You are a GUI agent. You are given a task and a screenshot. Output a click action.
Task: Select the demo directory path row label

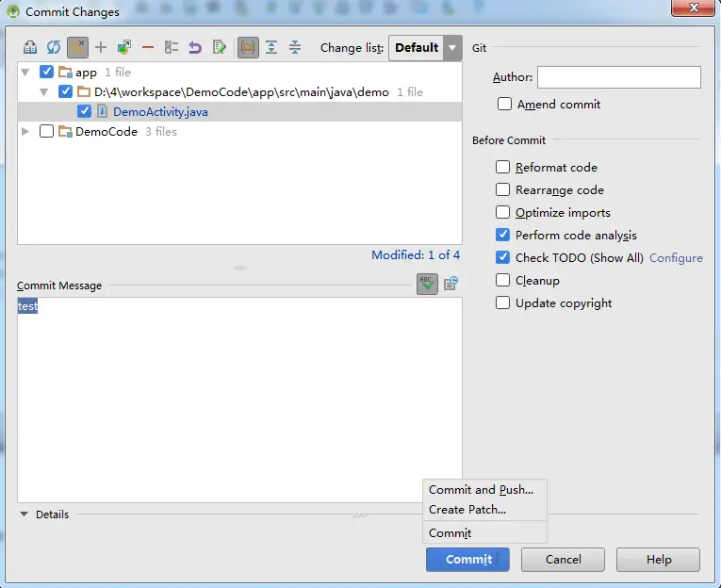241,92
